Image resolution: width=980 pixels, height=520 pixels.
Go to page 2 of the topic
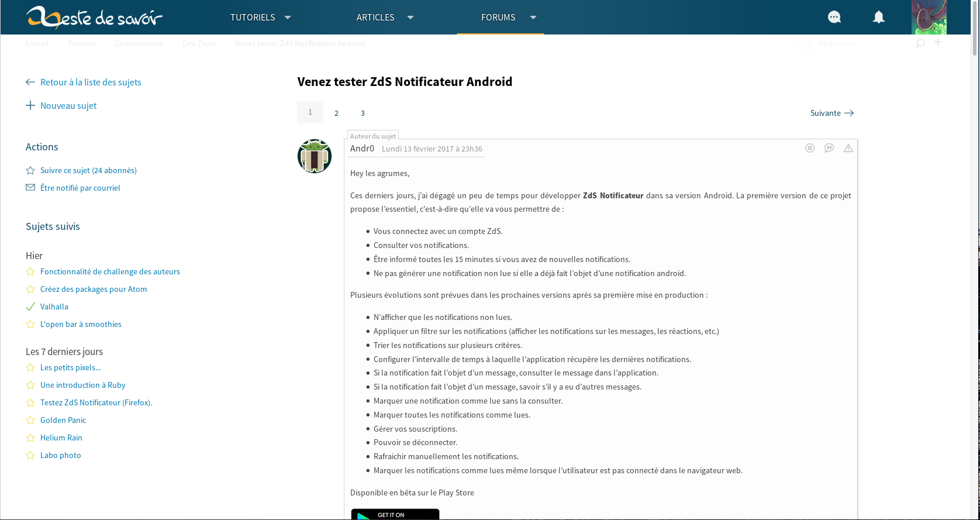pyautogui.click(x=336, y=113)
